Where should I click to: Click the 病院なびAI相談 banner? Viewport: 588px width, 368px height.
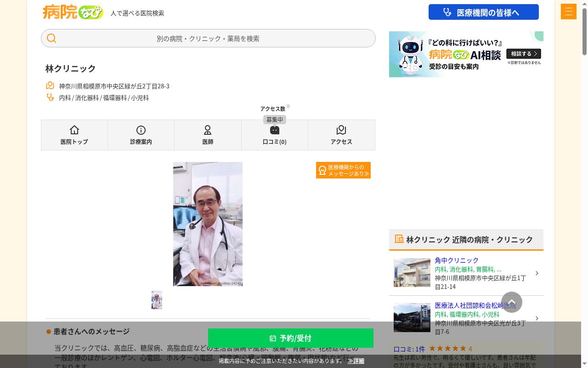click(x=466, y=54)
